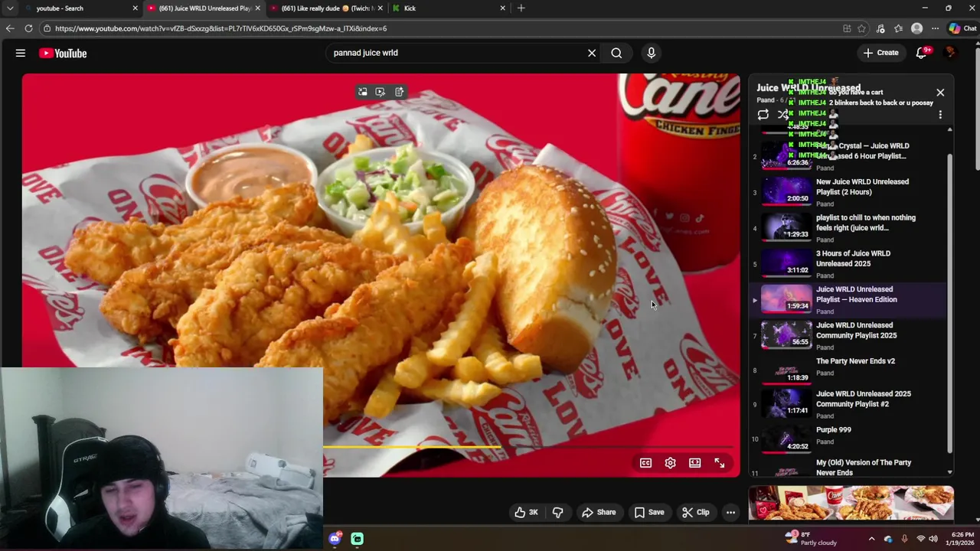Toggle playlist shuffle
This screenshot has height=551, width=980.
[782, 115]
